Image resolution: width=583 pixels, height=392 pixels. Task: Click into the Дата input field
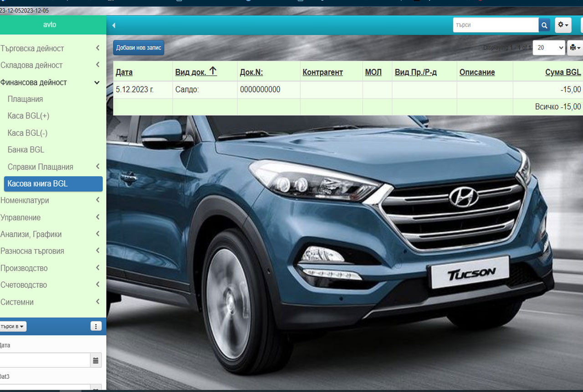coord(45,360)
